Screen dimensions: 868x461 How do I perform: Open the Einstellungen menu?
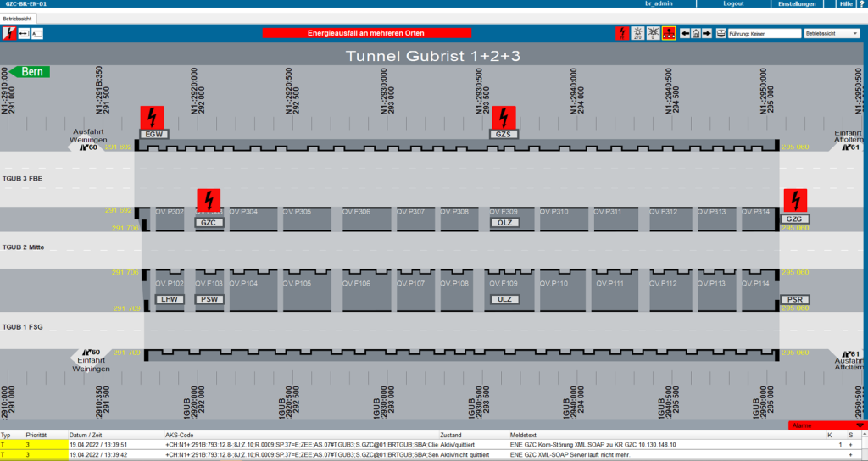pos(798,4)
